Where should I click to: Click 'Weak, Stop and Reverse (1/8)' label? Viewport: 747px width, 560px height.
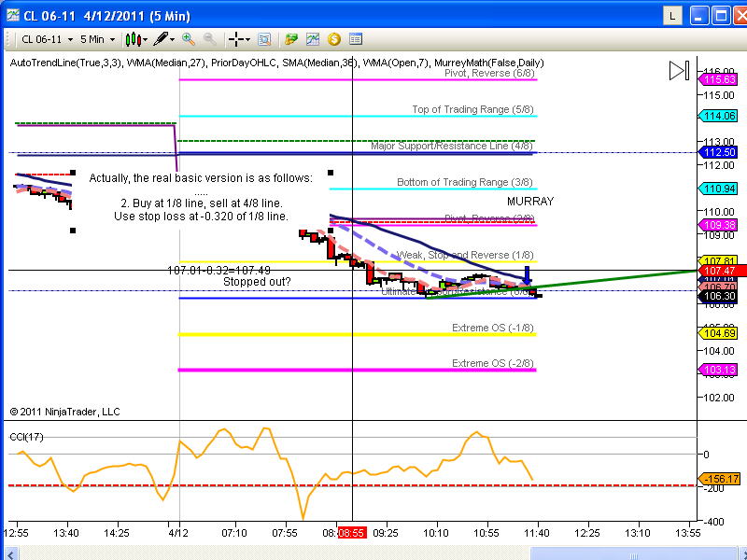(x=464, y=255)
